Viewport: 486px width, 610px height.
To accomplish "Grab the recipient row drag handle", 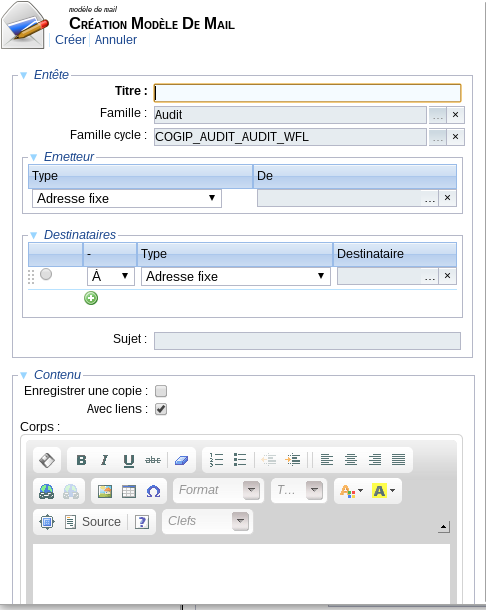I will tap(31, 277).
